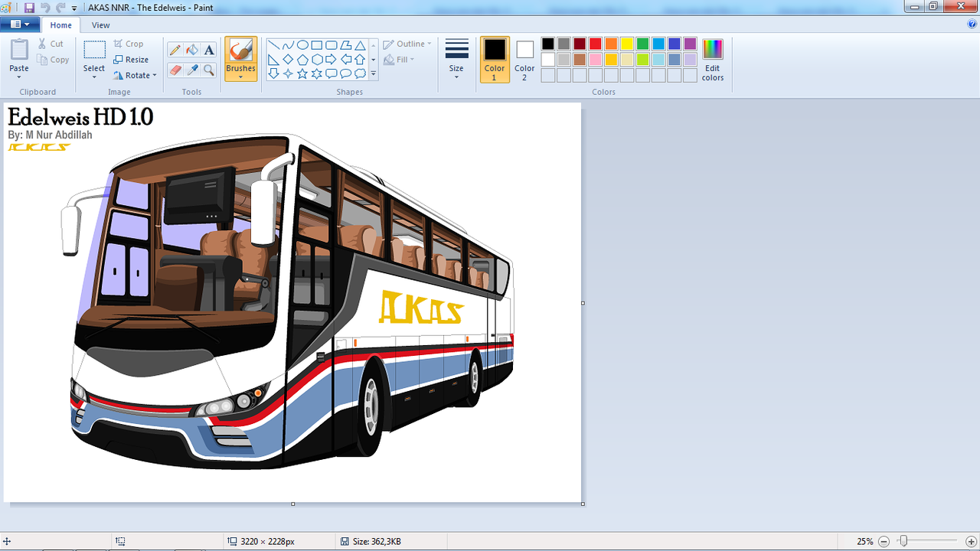This screenshot has height=551, width=980.
Task: Choose the Diamond shape
Action: 288,60
